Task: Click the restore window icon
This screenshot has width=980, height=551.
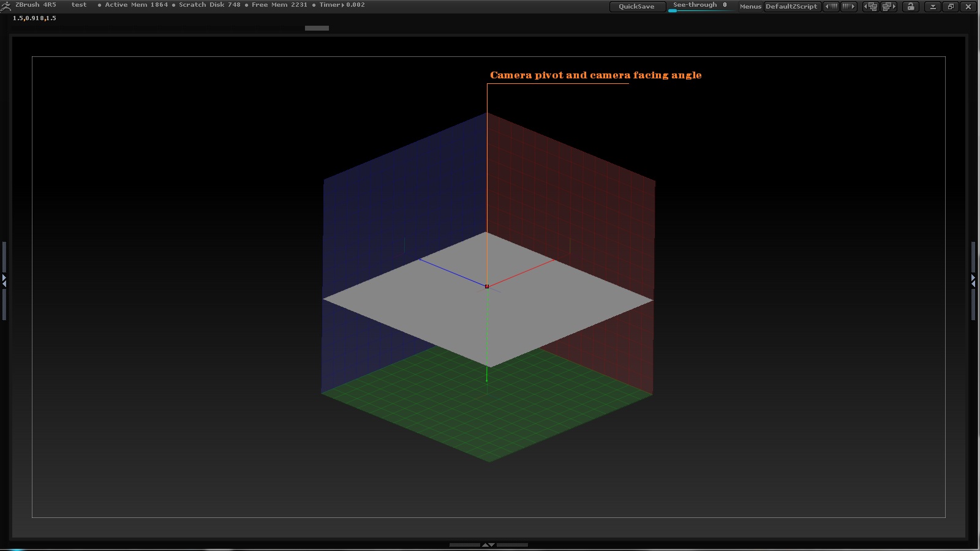Action: [x=951, y=7]
